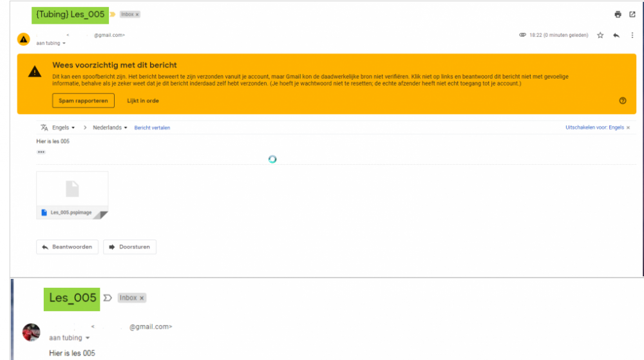Open the help icon in the warning banner
The image size is (644, 360).
(623, 100)
